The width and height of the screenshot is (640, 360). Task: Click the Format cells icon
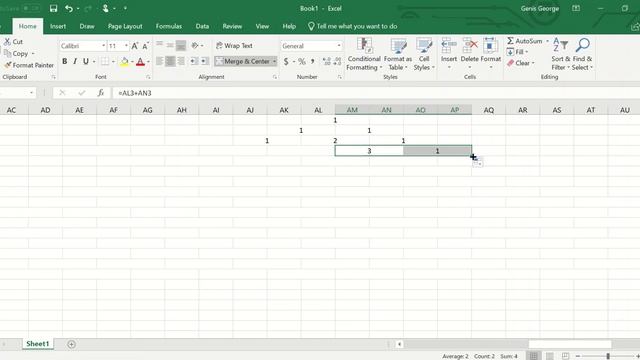coord(491,45)
